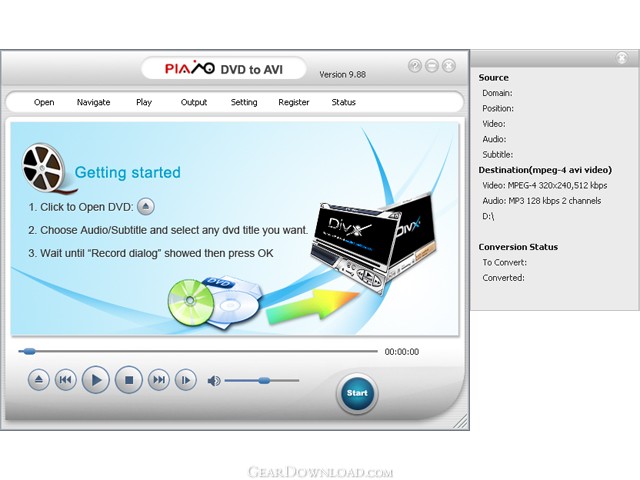Screen dimensions: 640x480
Task: Click the Conversion Status heading
Action: tap(518, 247)
